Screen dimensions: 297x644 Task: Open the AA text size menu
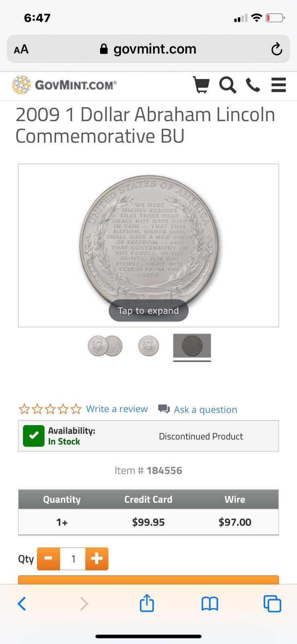[21, 50]
